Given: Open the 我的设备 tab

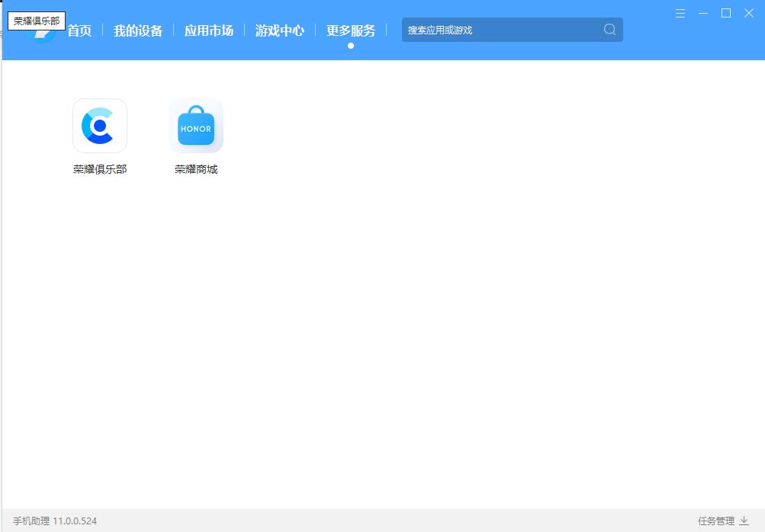Looking at the screenshot, I should pos(138,30).
